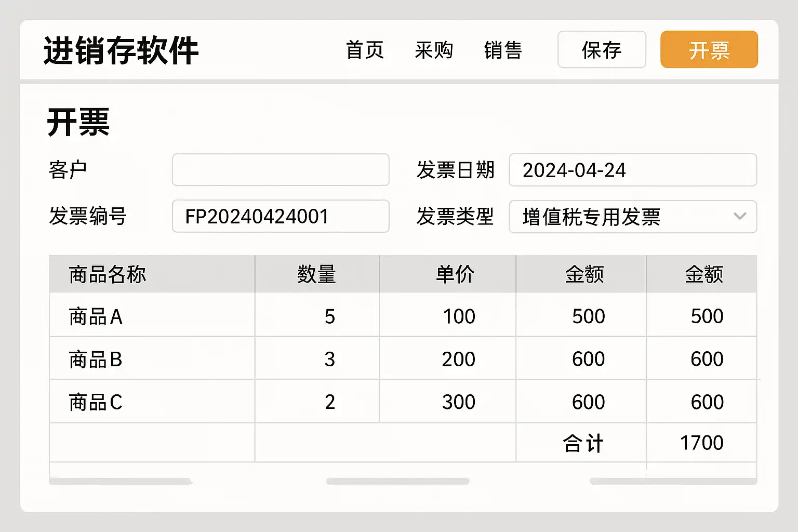Open the 首页 menu item
Image resolution: width=798 pixels, height=532 pixels.
point(365,50)
